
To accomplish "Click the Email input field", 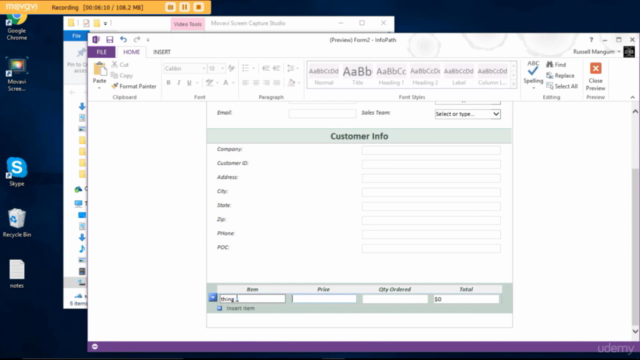I will (x=322, y=114).
